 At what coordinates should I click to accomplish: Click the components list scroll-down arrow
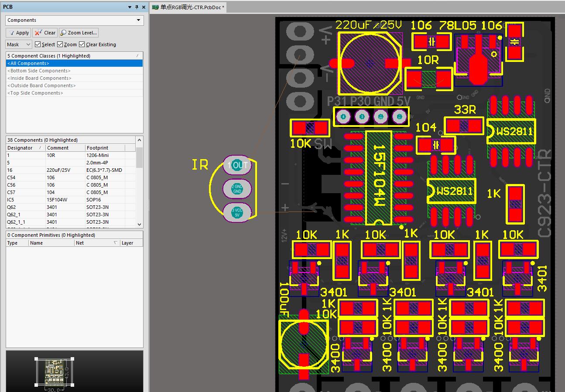click(140, 225)
